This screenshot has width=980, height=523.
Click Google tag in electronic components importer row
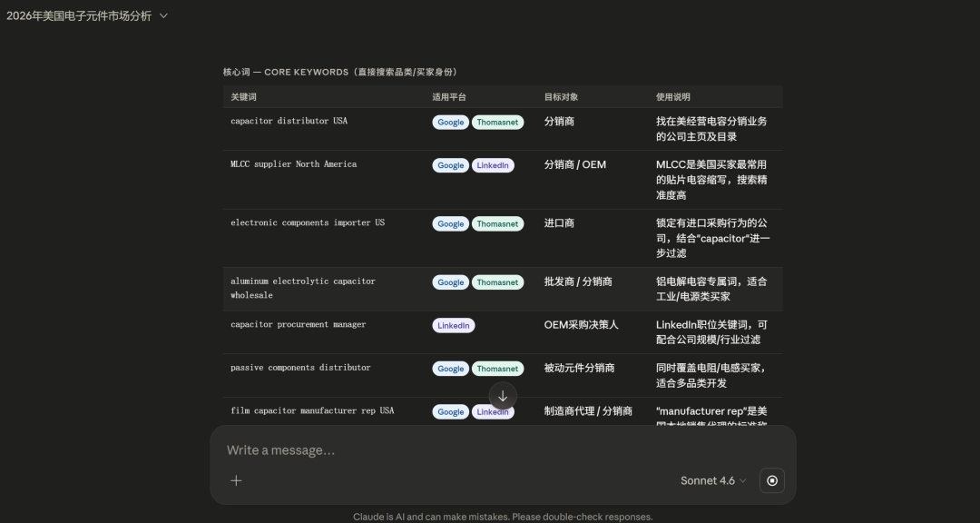[451, 224]
